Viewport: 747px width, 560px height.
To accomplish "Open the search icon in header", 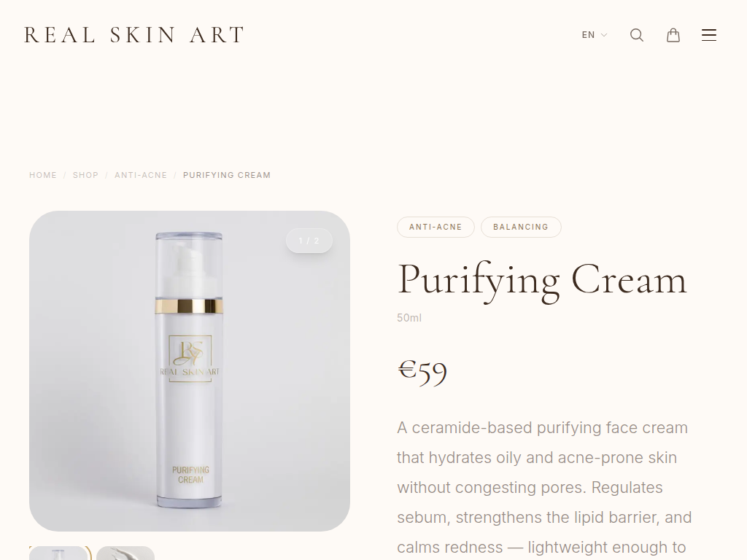I will 637,35.
